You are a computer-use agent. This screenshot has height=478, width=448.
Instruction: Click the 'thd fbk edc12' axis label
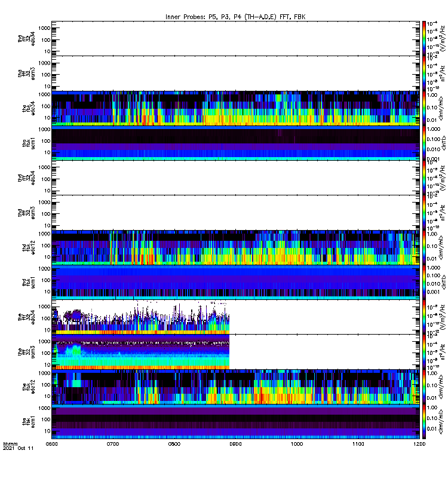tap(28, 247)
